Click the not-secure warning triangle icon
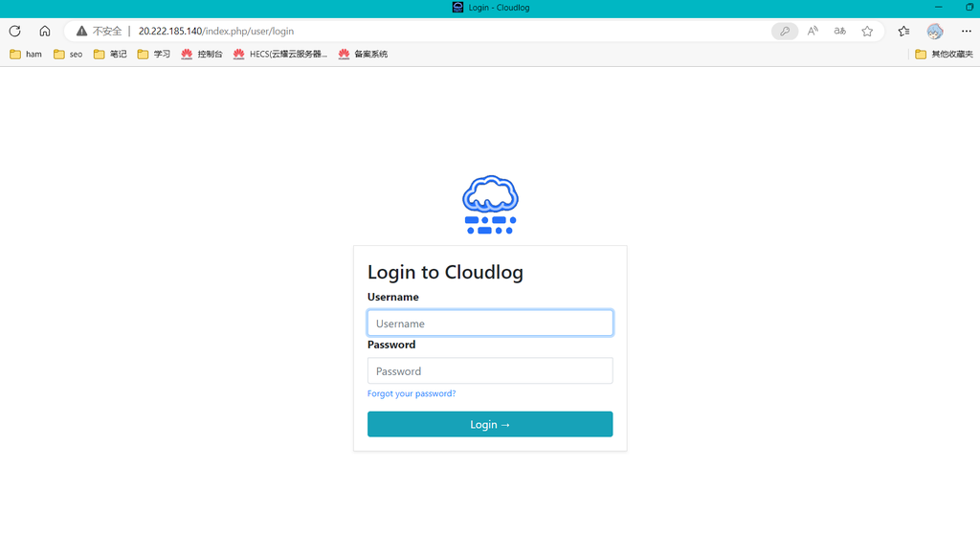980x558 pixels. (82, 31)
